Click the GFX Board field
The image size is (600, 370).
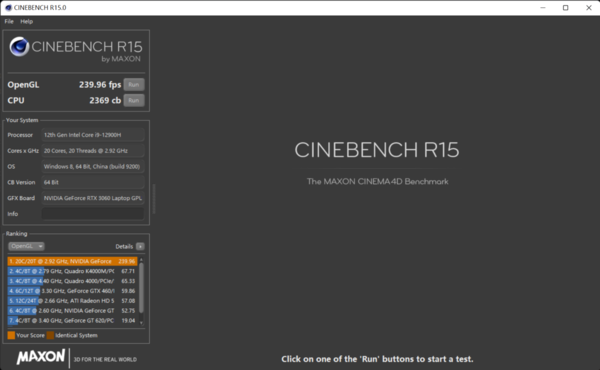[x=93, y=198]
